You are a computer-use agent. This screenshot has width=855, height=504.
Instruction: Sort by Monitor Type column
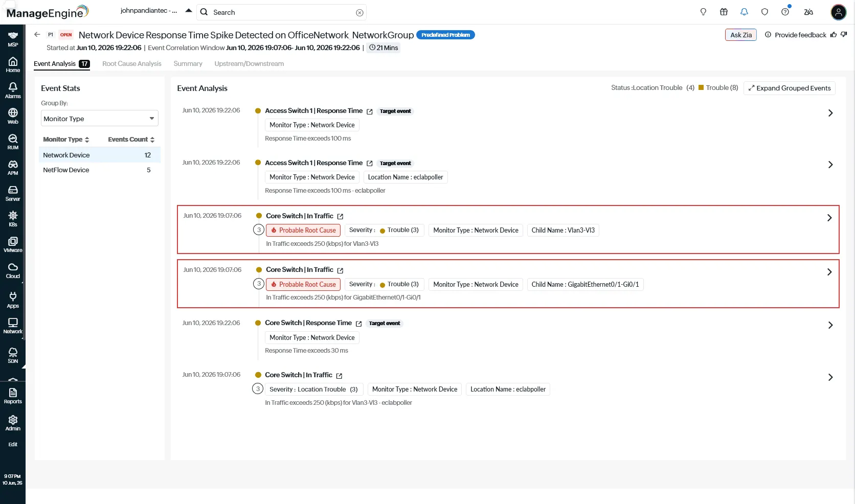[66, 140]
